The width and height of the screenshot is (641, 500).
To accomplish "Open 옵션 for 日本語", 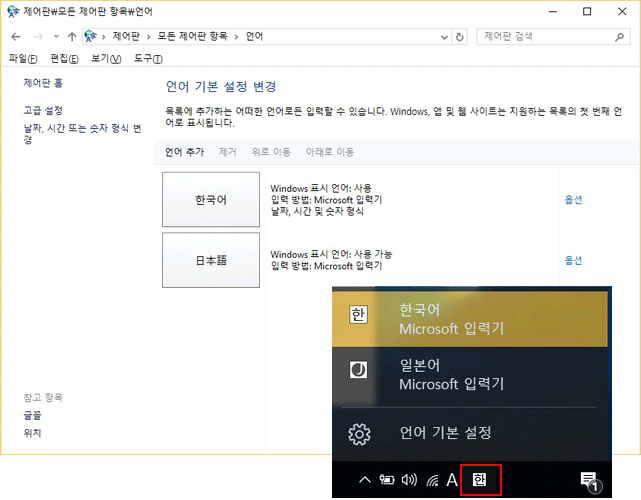I will (x=573, y=260).
